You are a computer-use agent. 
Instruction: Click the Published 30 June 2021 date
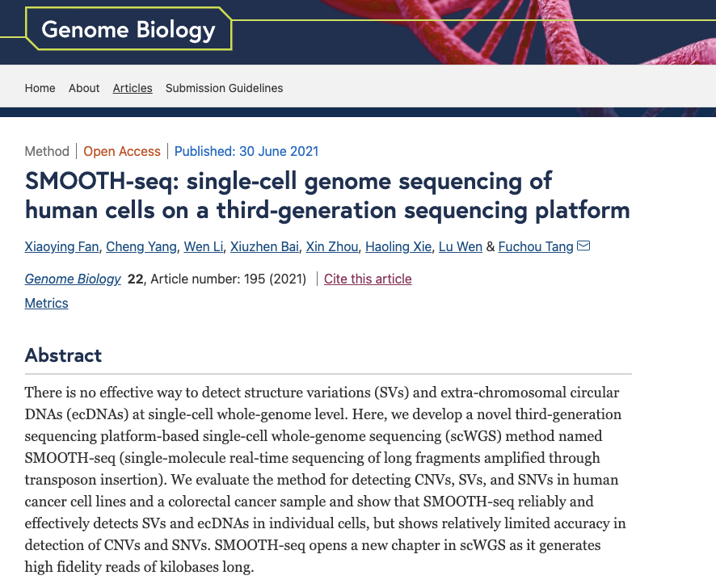coord(246,151)
